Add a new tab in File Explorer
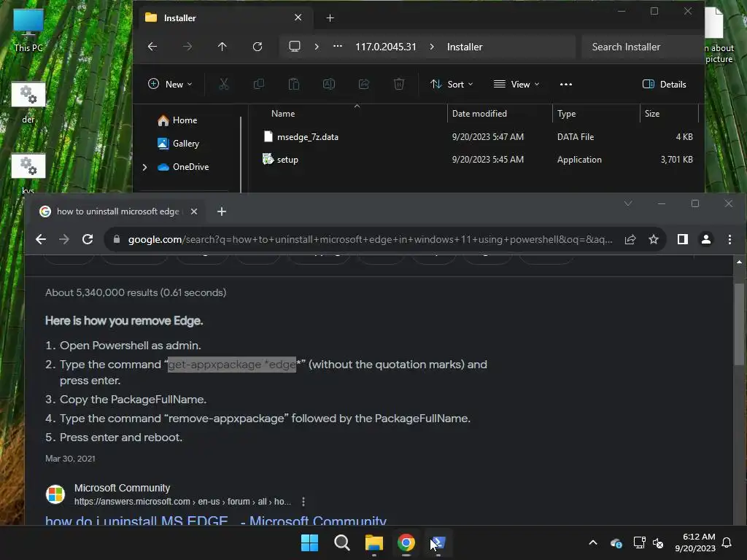747x560 pixels. click(330, 18)
